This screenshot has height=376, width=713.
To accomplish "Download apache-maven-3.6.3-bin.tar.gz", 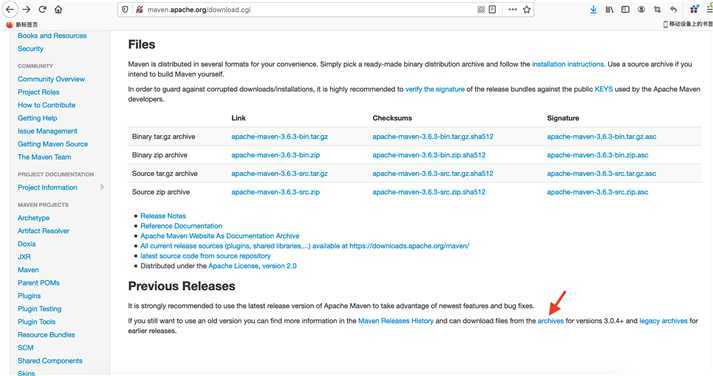I will coord(280,136).
